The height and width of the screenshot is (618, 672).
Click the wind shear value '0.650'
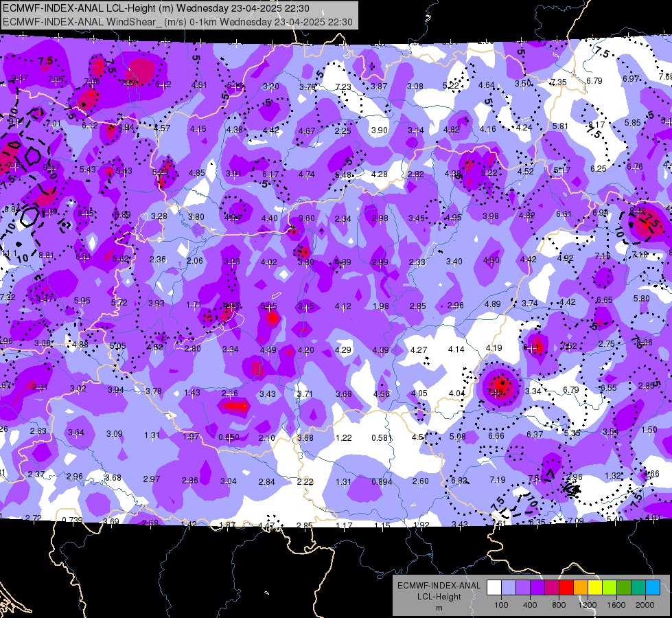(x=229, y=437)
